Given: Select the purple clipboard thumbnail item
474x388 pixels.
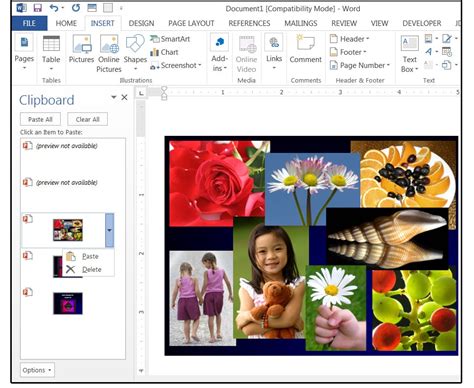Looking at the screenshot, I should pos(68,303).
